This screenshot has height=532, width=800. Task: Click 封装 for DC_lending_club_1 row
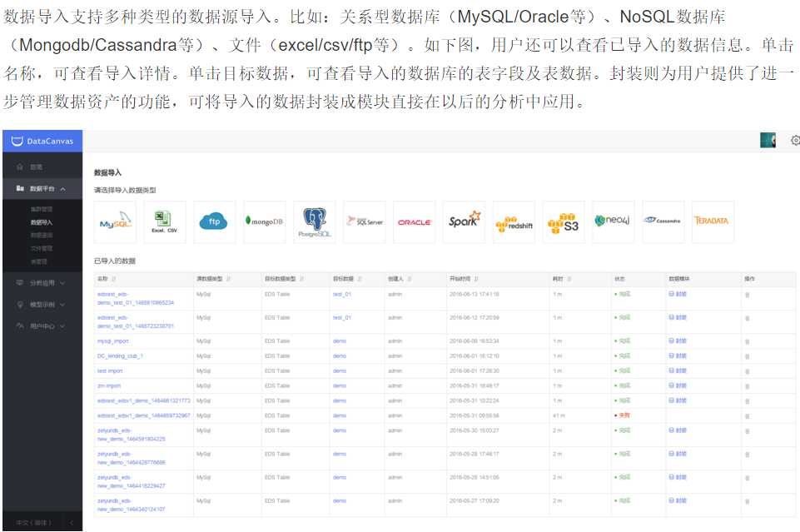(678, 356)
